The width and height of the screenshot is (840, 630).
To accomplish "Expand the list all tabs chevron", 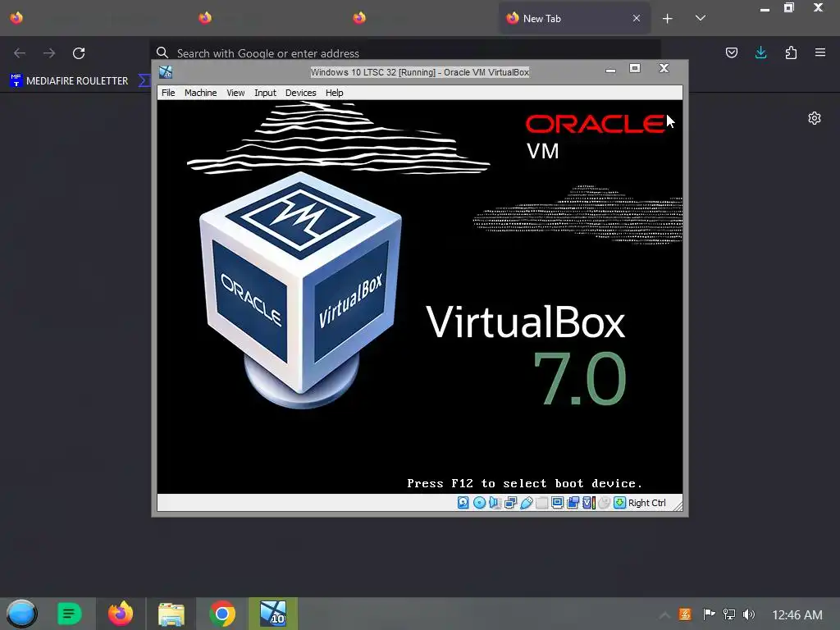I will pyautogui.click(x=701, y=18).
